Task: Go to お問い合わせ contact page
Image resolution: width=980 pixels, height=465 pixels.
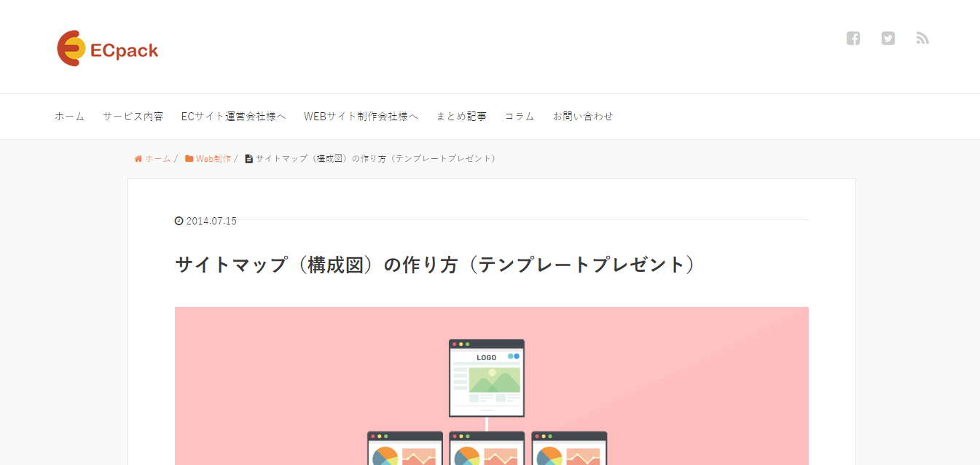Action: 583,117
